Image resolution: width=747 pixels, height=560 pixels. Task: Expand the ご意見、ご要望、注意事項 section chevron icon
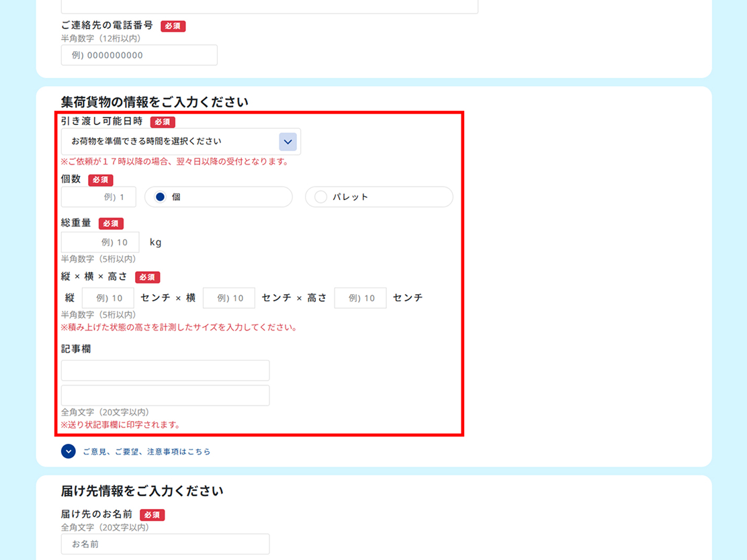tap(68, 451)
